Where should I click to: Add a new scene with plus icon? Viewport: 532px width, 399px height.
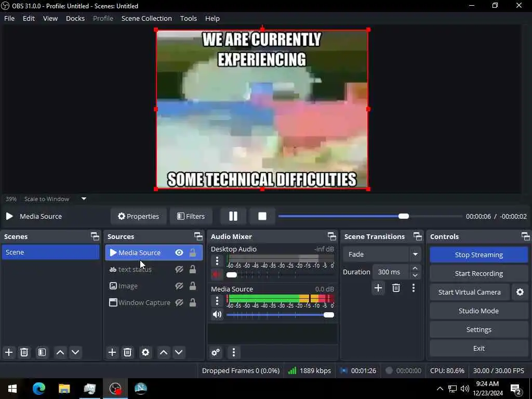click(x=9, y=352)
